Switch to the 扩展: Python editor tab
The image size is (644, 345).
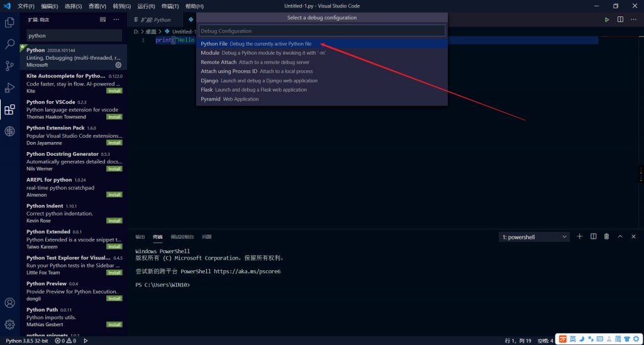pos(156,19)
